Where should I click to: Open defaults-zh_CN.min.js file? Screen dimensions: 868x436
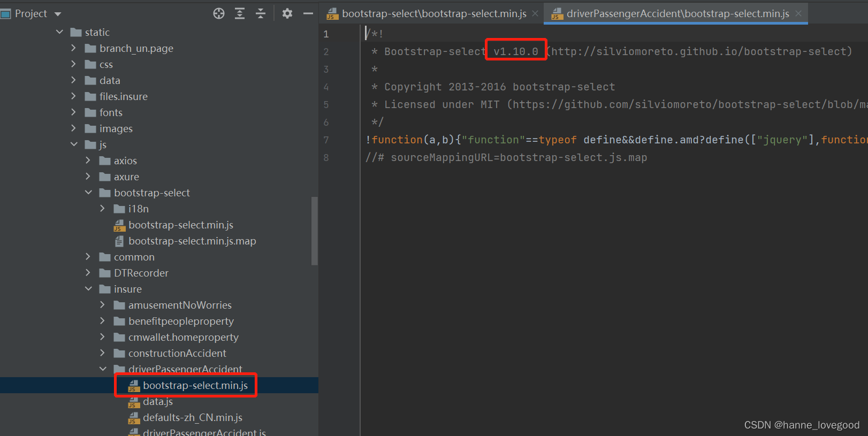tap(193, 417)
